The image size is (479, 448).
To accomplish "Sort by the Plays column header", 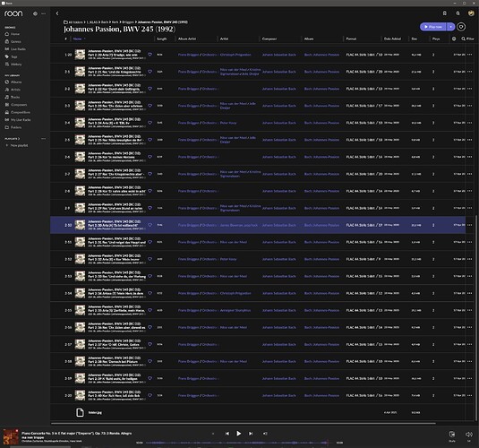I will pos(436,39).
